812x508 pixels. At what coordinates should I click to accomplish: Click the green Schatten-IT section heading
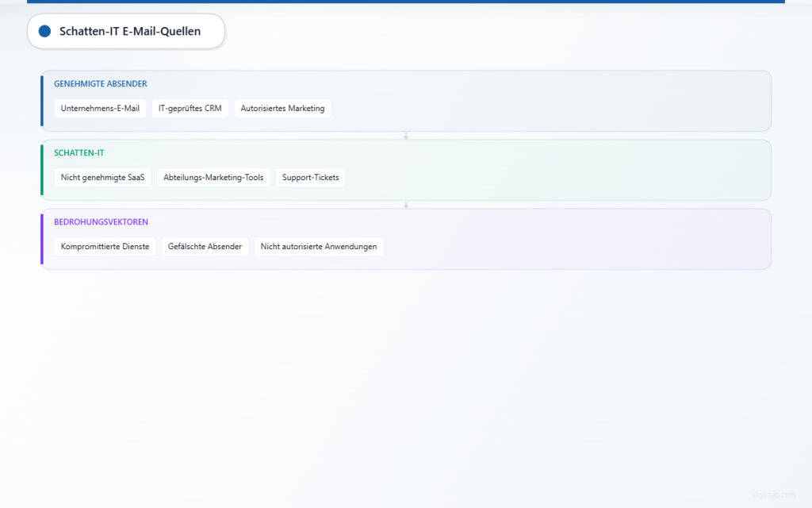[79, 153]
